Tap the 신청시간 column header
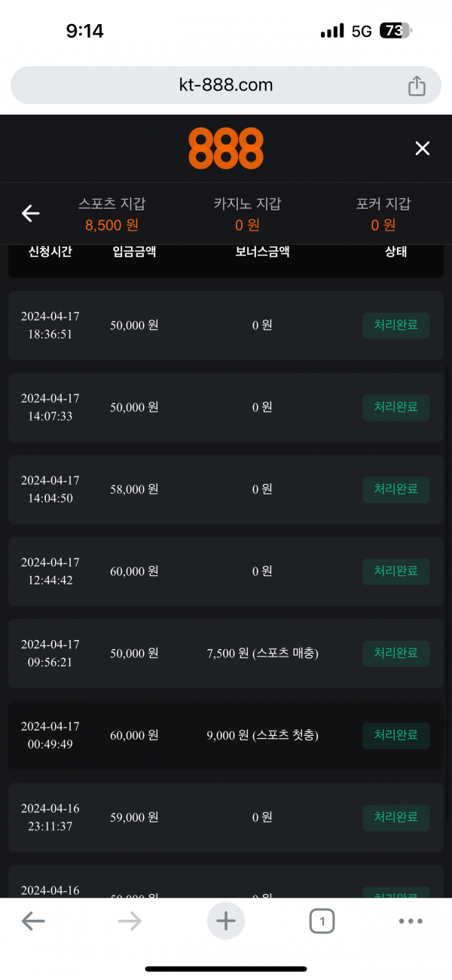 (x=50, y=252)
